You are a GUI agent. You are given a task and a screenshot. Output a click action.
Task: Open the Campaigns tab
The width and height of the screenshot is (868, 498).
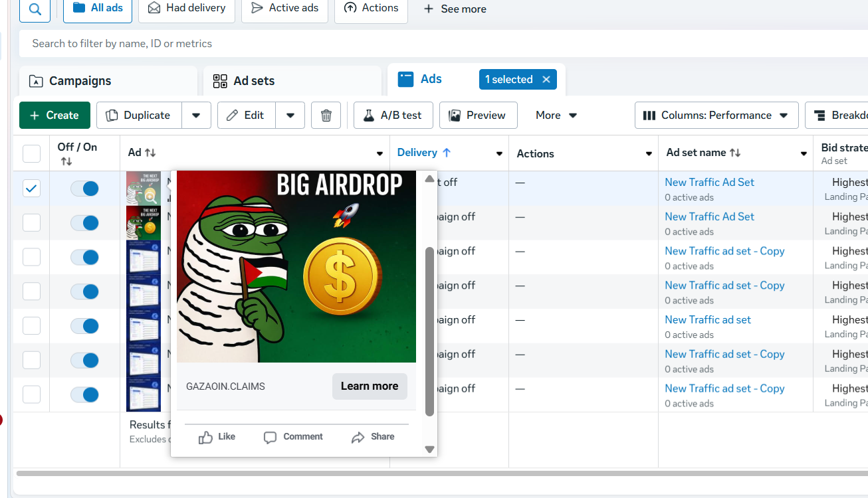108,81
